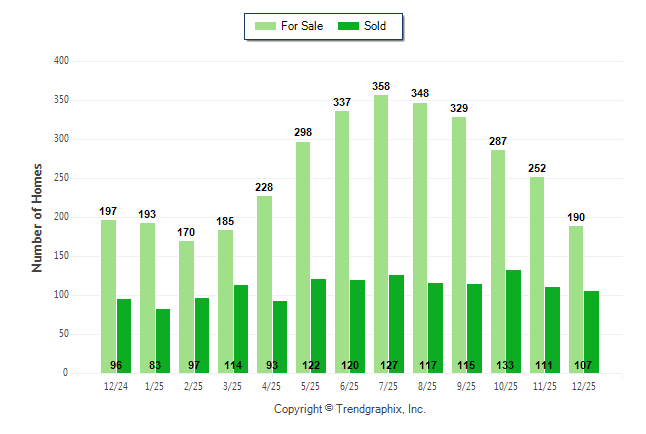
Task: Click the 2/25 For Sale bar
Action: (186, 306)
